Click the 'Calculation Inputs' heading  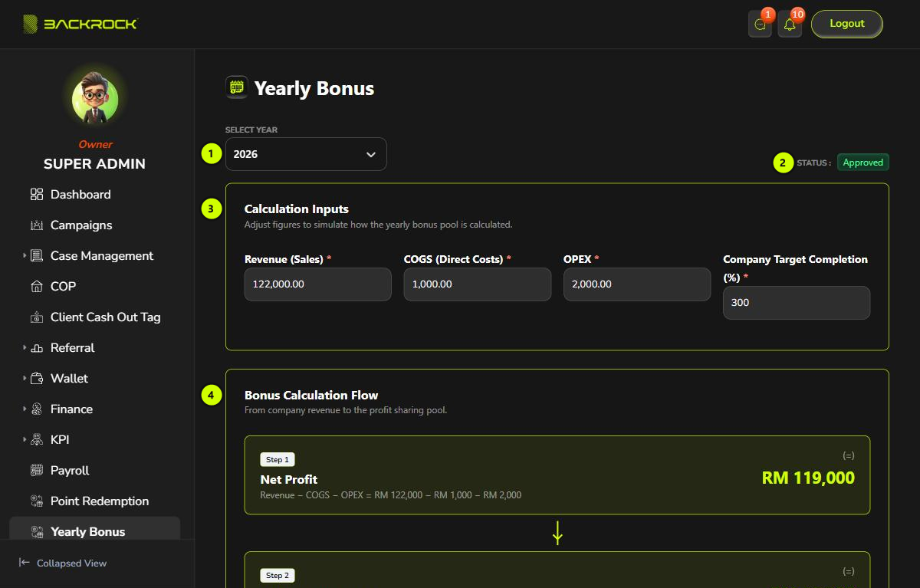coord(297,209)
